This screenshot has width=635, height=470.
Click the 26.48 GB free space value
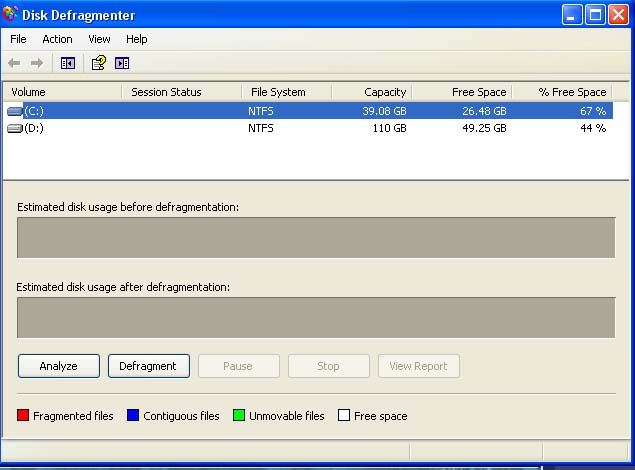click(484, 111)
